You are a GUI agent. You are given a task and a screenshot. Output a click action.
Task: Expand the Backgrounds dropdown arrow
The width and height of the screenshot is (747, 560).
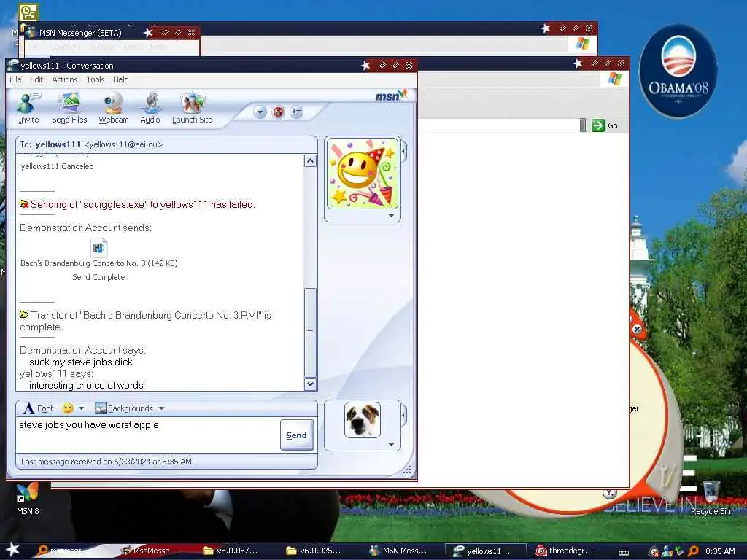[161, 408]
